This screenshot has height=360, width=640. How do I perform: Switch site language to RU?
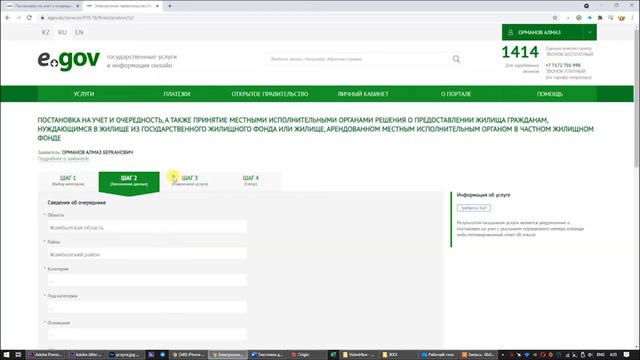(x=62, y=32)
